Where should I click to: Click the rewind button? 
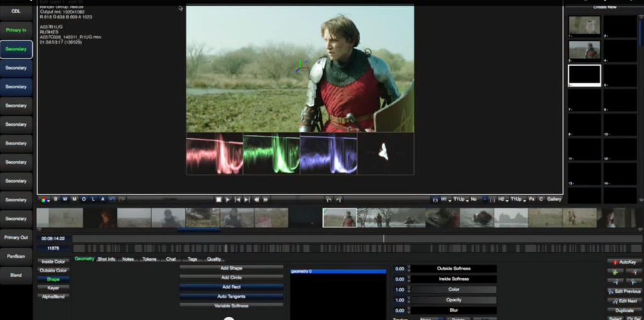tap(256, 199)
